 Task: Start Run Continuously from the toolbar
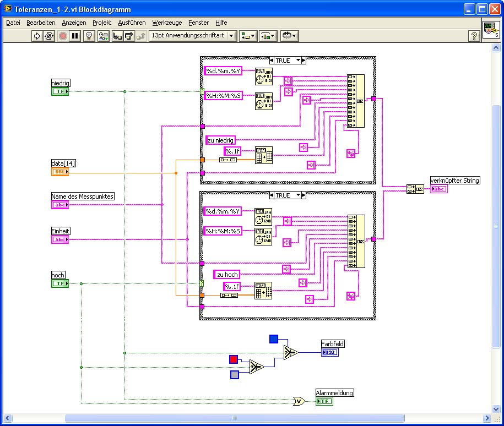49,36
